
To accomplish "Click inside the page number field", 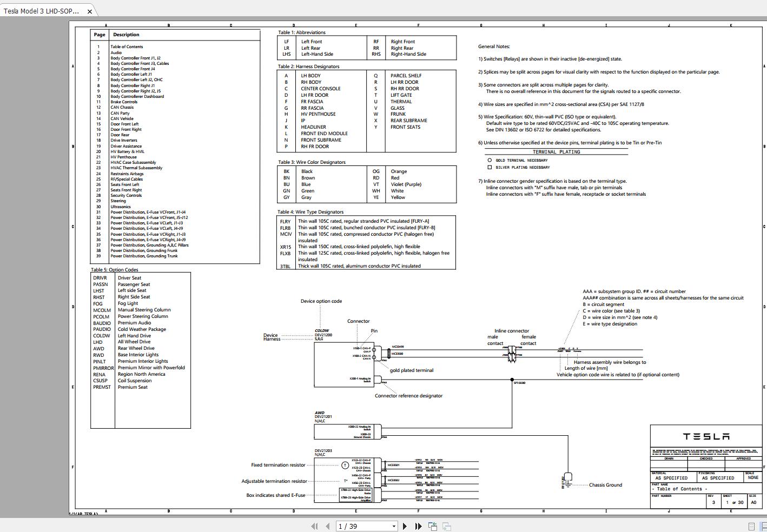I will tap(357, 526).
